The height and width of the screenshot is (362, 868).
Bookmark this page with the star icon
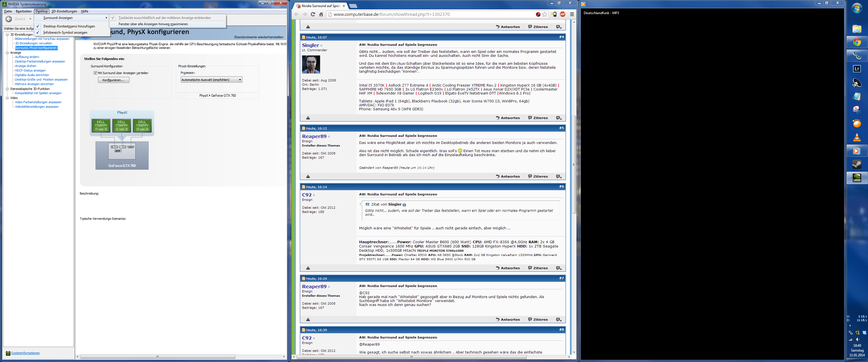(544, 14)
